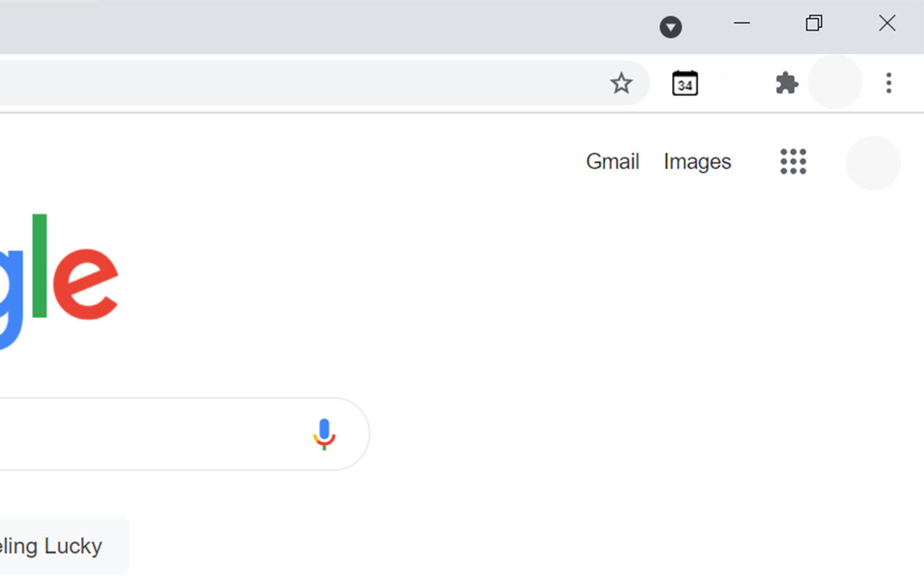Restore down the Chrome window
Viewport: 924px width, 578px height.
[814, 23]
